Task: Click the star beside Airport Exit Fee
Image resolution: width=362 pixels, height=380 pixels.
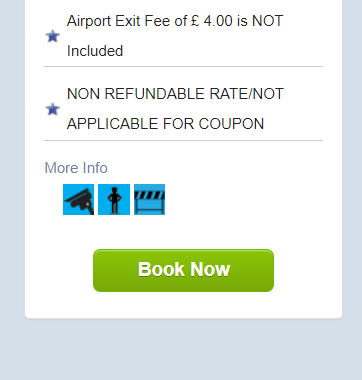Action: click(x=52, y=36)
